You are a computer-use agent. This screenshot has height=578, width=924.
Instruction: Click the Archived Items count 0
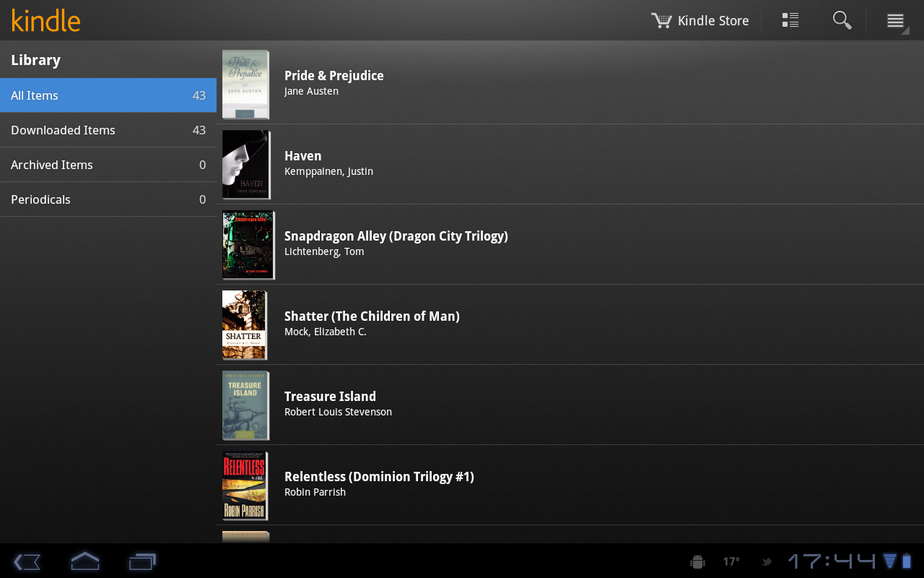202,165
